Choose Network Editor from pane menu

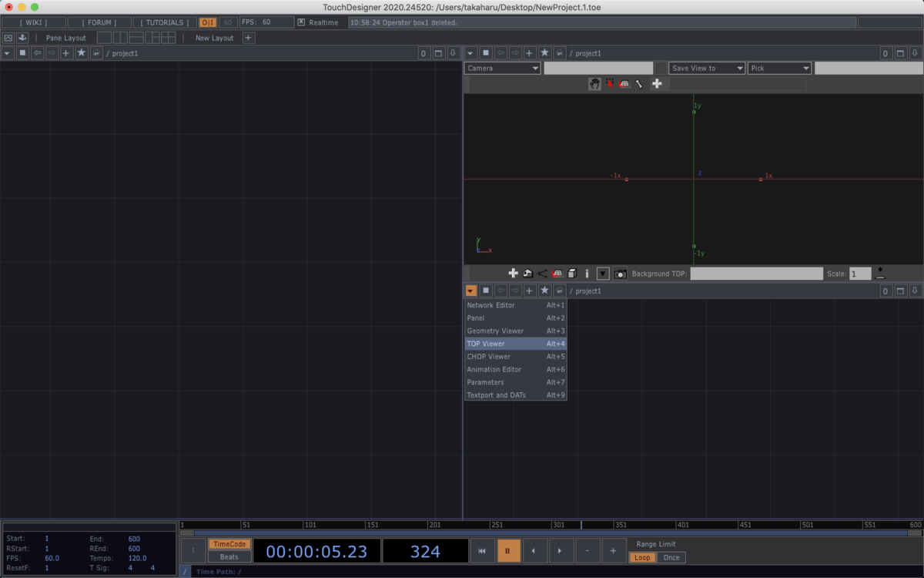(x=516, y=305)
